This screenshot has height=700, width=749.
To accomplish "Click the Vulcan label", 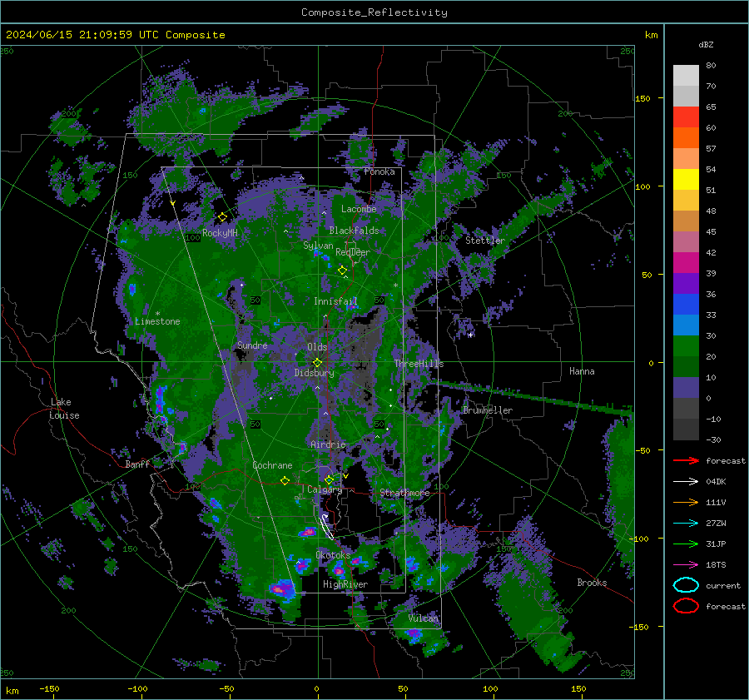I will (x=423, y=618).
